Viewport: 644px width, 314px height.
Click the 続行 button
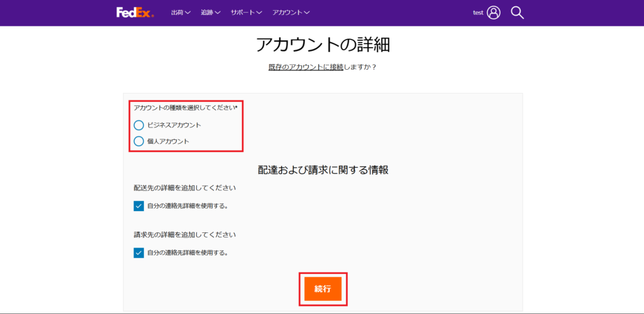tap(323, 289)
